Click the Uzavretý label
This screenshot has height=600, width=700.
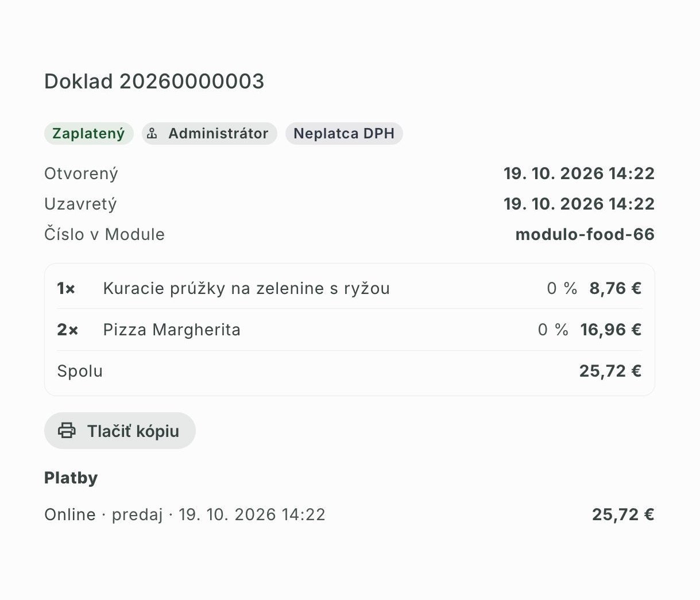[80, 204]
